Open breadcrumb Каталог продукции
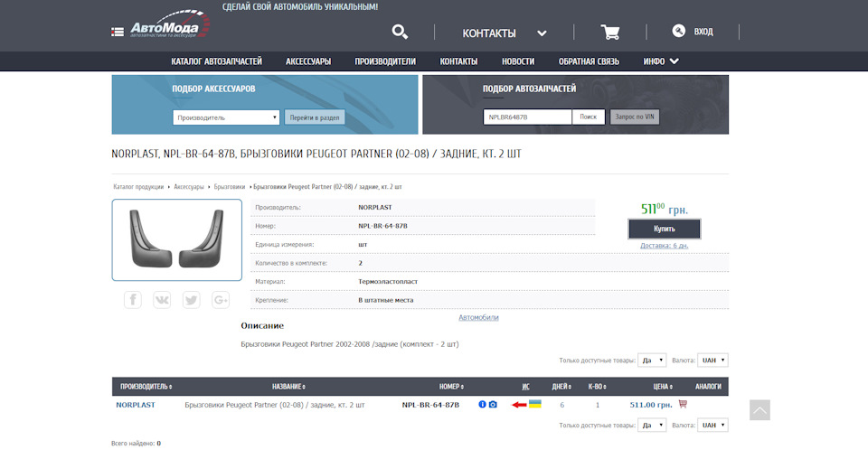Image resolution: width=868 pixels, height=459 pixels. point(138,187)
